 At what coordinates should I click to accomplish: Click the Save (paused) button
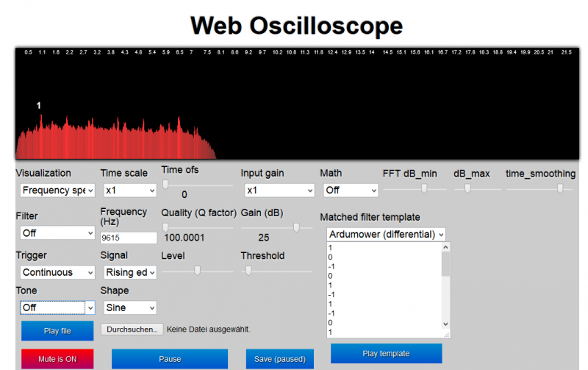tap(280, 359)
